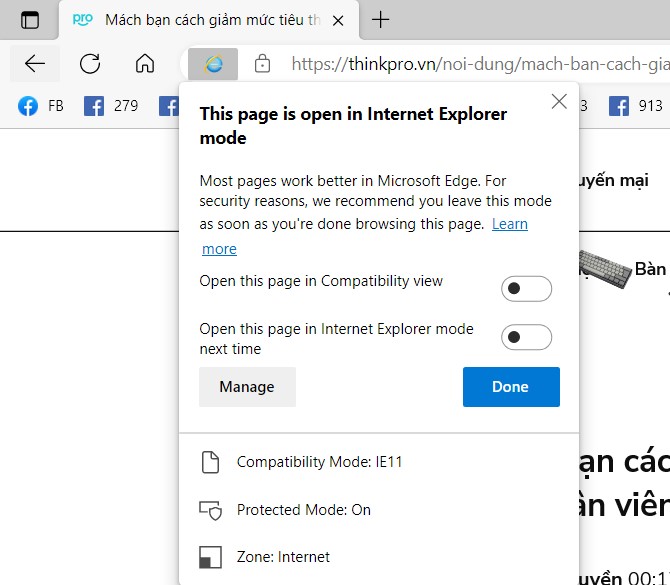
Task: View site info via lock icon
Action: pos(262,64)
